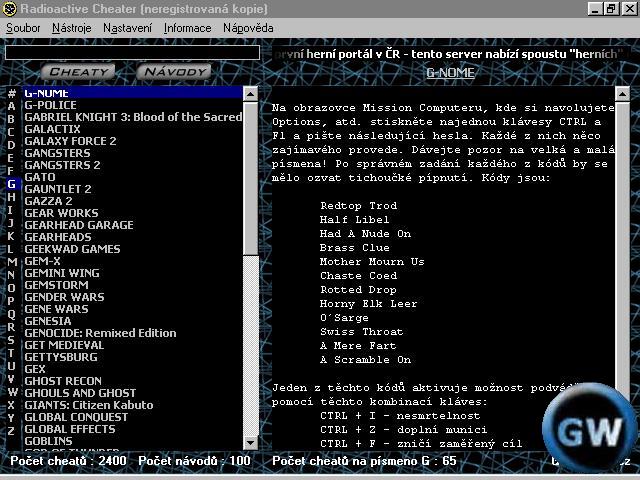Select index letter L
Viewport: 640px width, 480px height.
[11, 249]
